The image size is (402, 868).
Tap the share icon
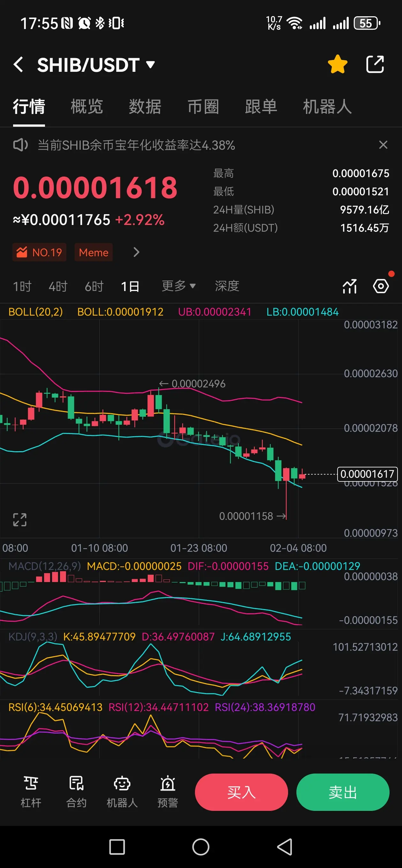375,64
